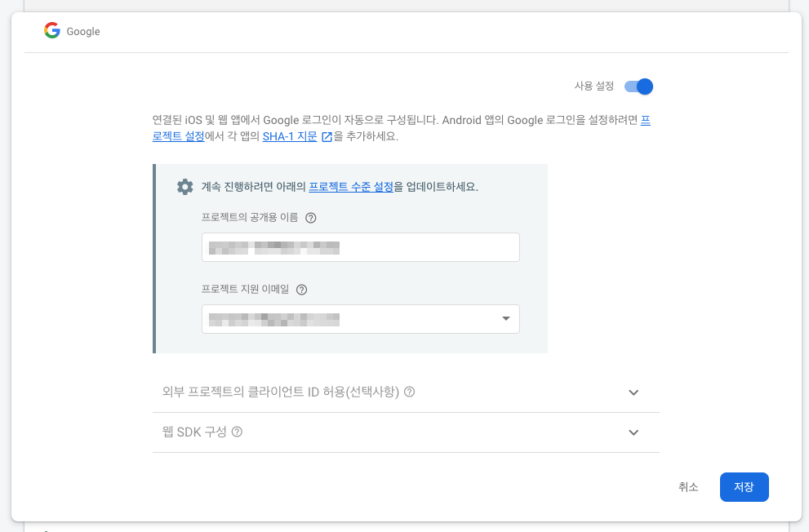The width and height of the screenshot is (809, 532).
Task: Click help icon next to 프로젝트 지원 이메일
Action: [x=302, y=290]
